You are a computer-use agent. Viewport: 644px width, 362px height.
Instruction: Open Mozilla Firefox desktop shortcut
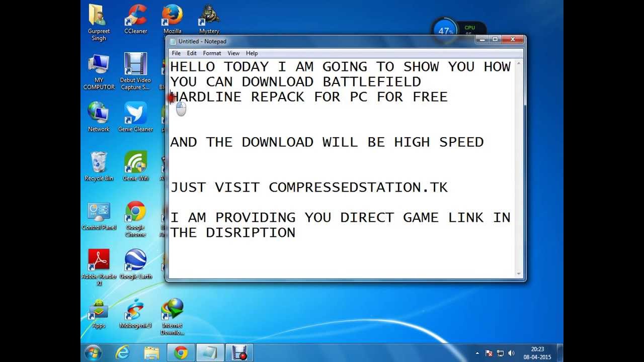coord(173,19)
